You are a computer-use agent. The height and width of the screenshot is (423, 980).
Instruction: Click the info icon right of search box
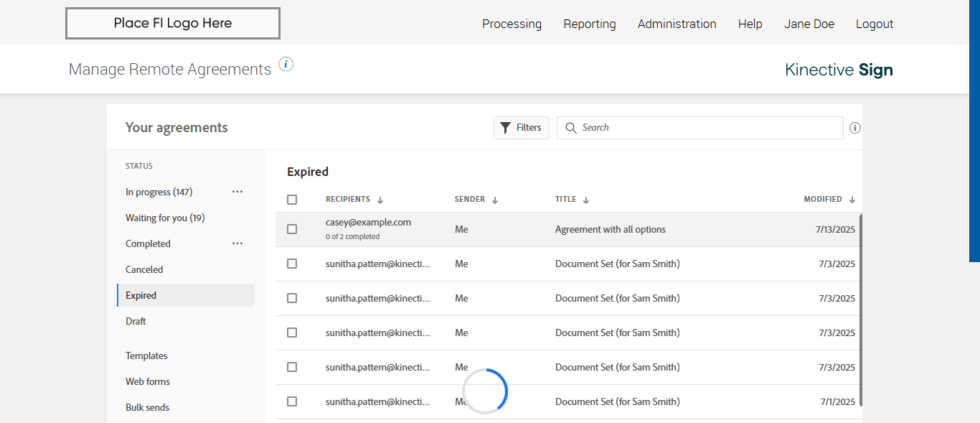854,128
